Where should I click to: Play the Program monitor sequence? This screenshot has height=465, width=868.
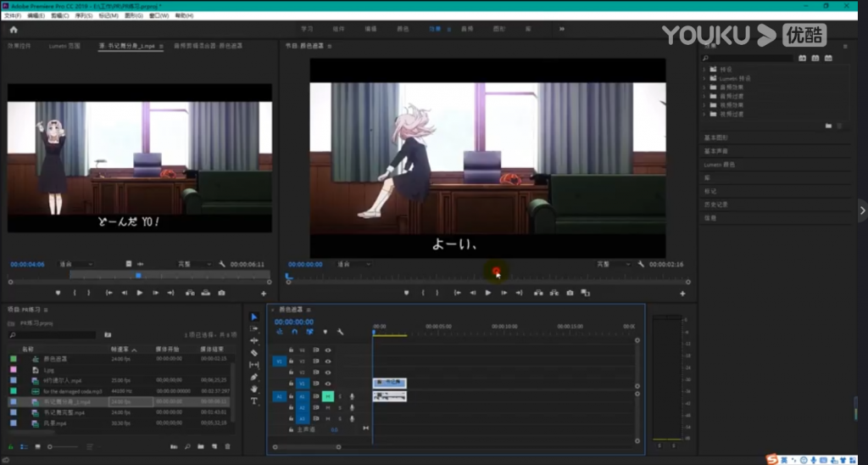coord(488,293)
